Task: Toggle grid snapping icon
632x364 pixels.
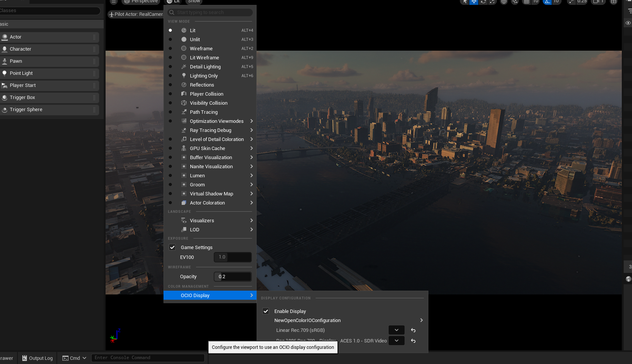Action: (x=526, y=2)
